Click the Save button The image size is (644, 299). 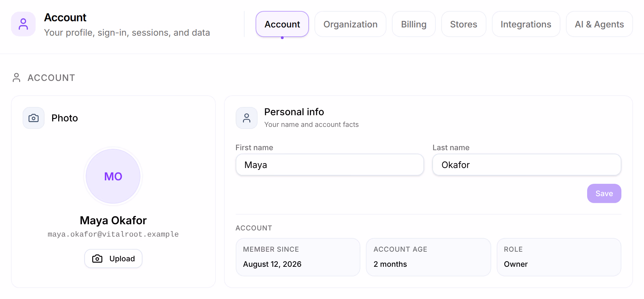point(604,193)
